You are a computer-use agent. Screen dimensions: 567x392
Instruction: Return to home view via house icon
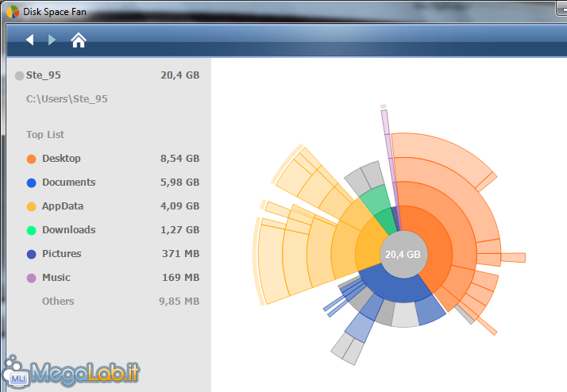pos(79,40)
